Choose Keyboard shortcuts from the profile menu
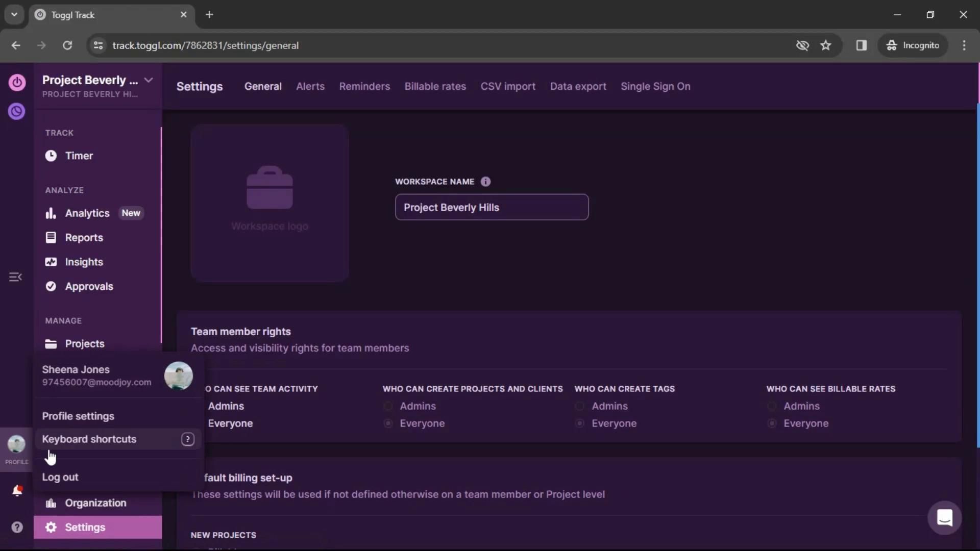The height and width of the screenshot is (551, 980). (x=89, y=439)
